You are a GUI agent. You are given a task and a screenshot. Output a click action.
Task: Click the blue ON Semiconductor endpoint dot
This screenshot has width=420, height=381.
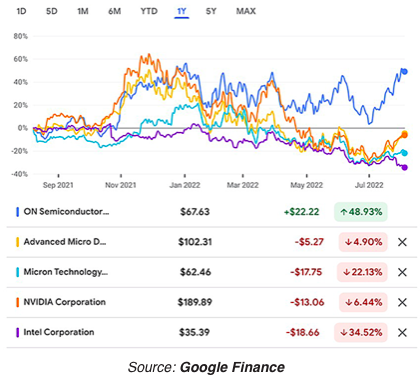tap(405, 71)
